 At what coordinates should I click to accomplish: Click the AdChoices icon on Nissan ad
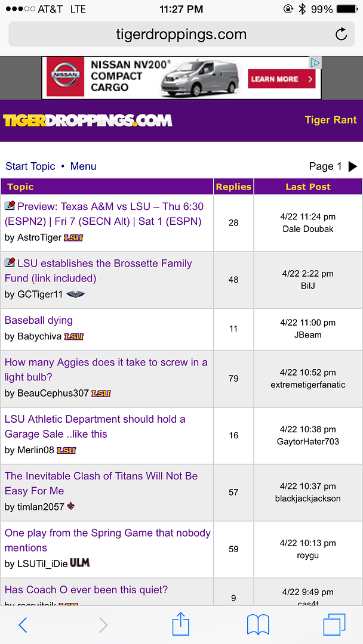(315, 63)
